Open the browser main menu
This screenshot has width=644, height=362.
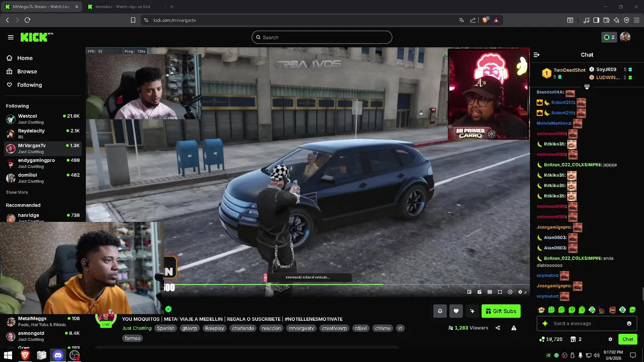(x=636, y=20)
